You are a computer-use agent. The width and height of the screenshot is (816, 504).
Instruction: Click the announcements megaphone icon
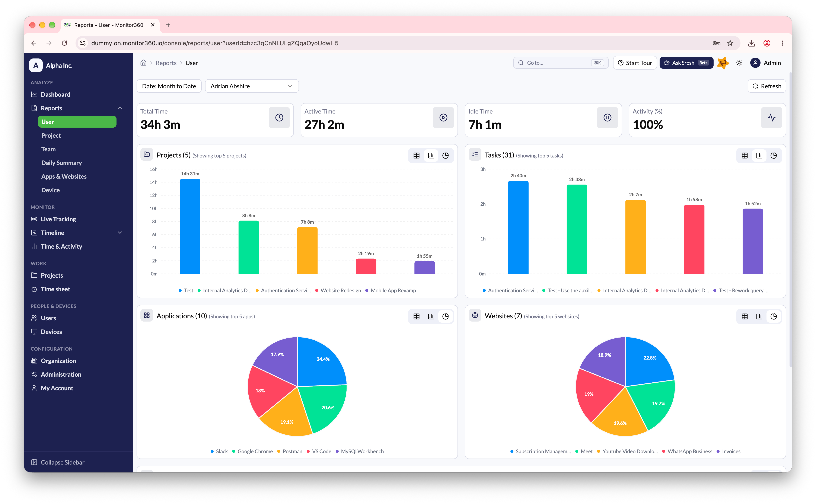723,63
